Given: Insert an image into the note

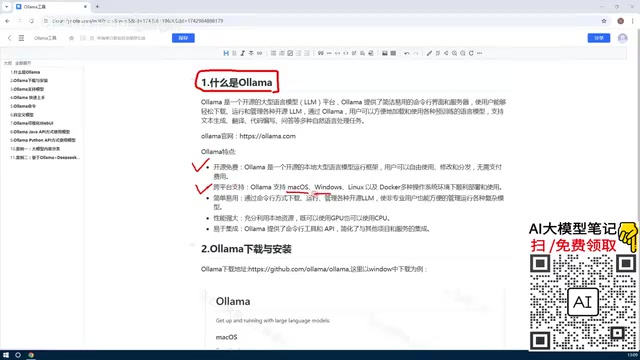Looking at the screenshot, I should pyautogui.click(x=384, y=53).
